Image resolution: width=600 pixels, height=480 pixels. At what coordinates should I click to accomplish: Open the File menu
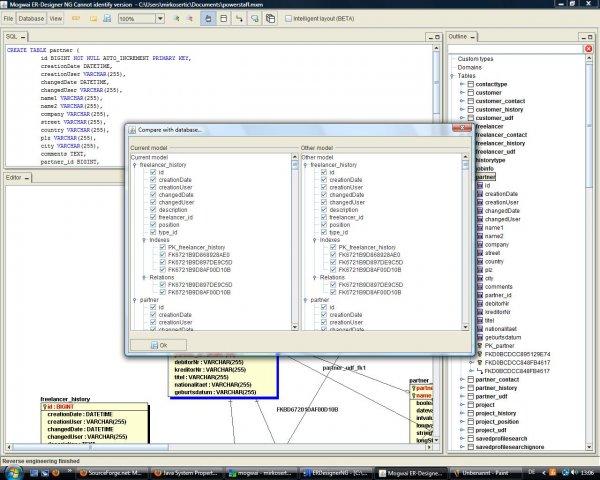point(8,18)
